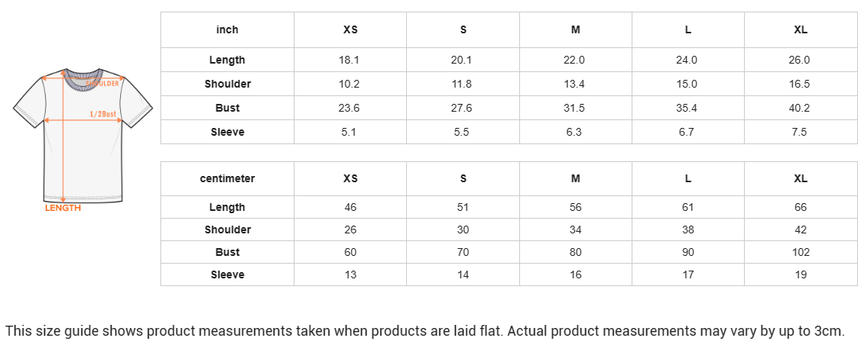Select Bust value 102 in centimeter table
This screenshot has height=359, width=868.
click(801, 252)
